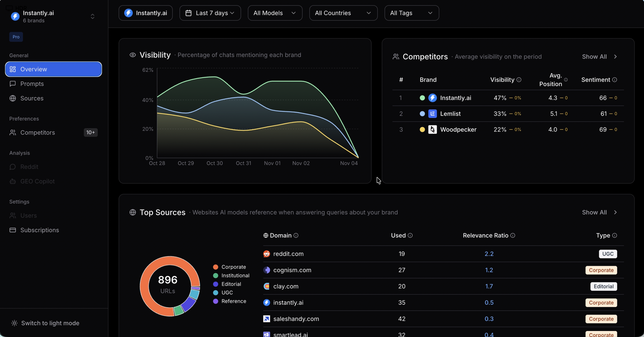
Task: Open the Prompts page in sidebar
Action: point(53,84)
